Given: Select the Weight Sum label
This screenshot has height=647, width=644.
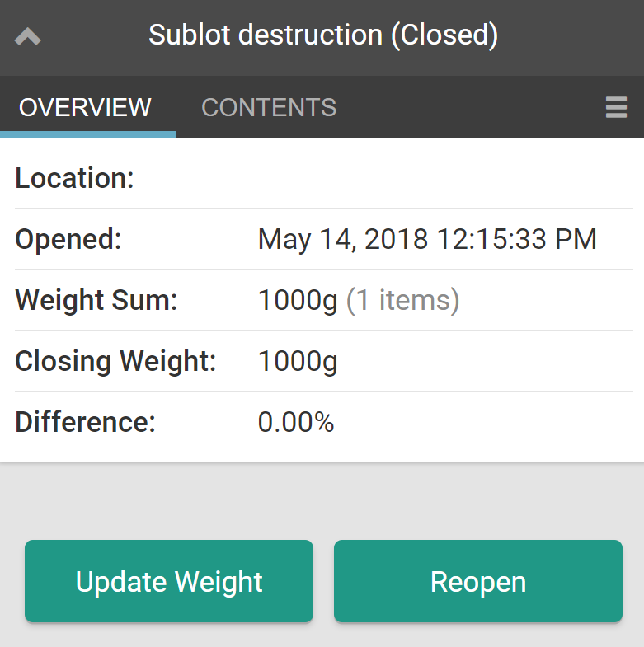Looking at the screenshot, I should pyautogui.click(x=96, y=301).
